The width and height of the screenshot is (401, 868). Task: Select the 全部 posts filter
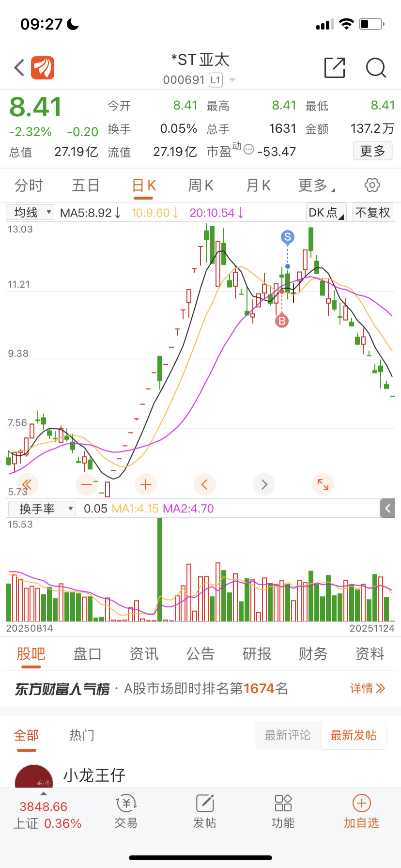point(26,735)
